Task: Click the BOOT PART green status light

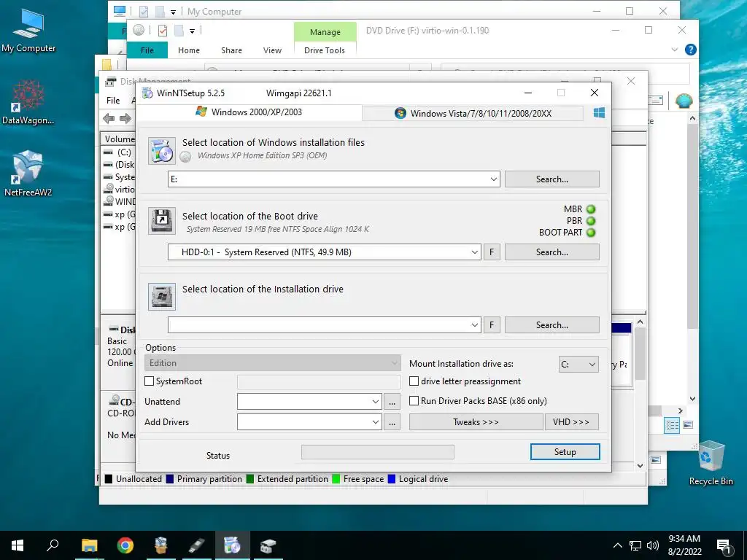Action: tap(591, 233)
